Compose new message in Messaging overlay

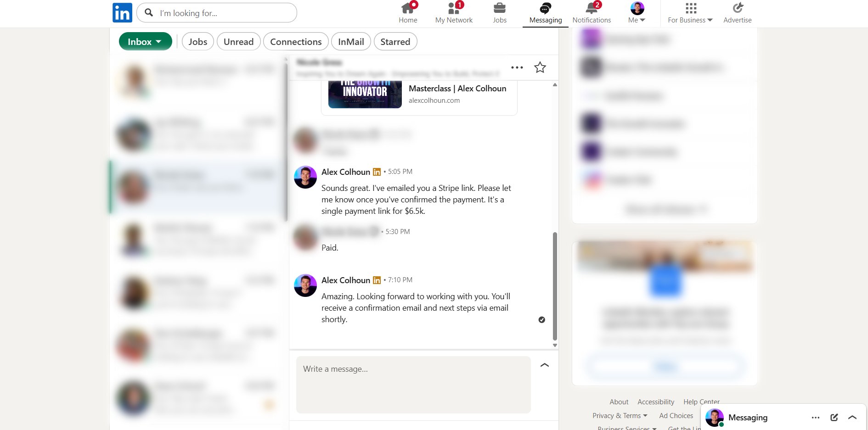click(834, 417)
